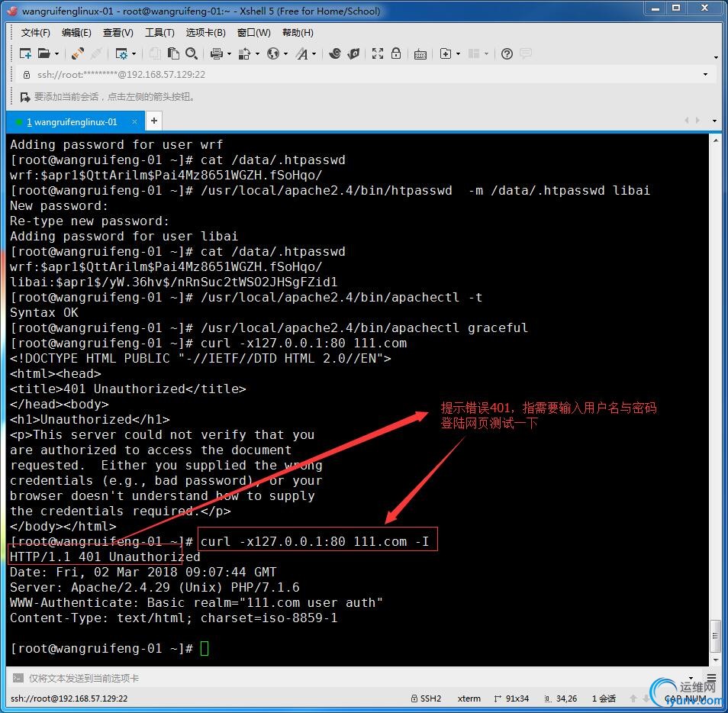Open the 帮助(H) menu
The image size is (728, 713).
[298, 33]
